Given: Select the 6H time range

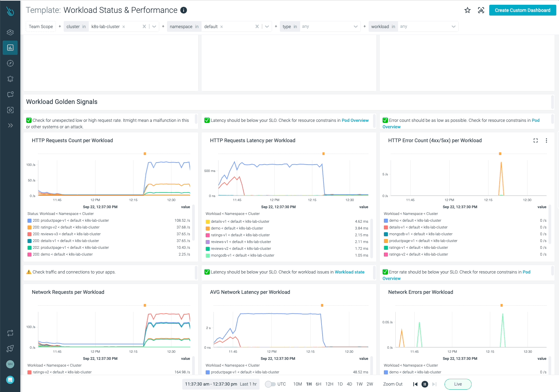Looking at the screenshot, I should [x=318, y=384].
